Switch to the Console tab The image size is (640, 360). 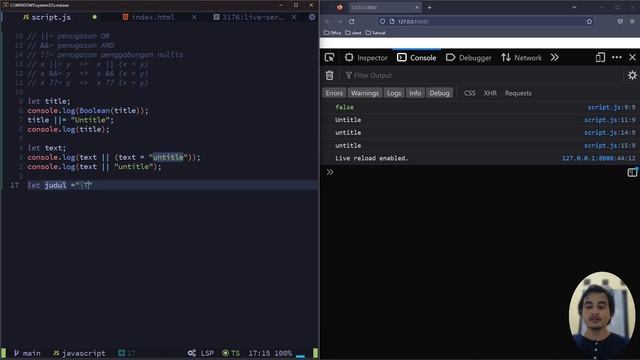click(417, 58)
